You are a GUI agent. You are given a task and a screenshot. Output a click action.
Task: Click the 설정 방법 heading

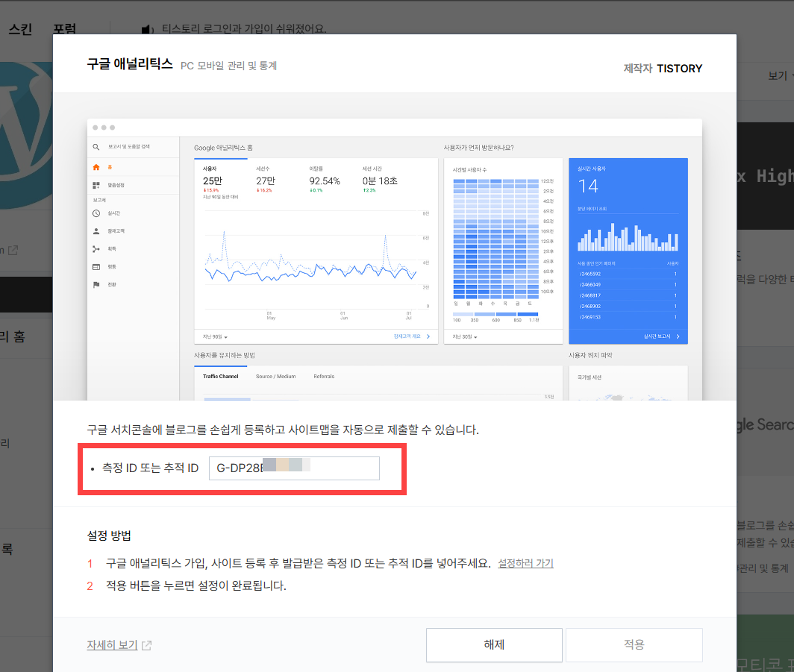coord(109,536)
